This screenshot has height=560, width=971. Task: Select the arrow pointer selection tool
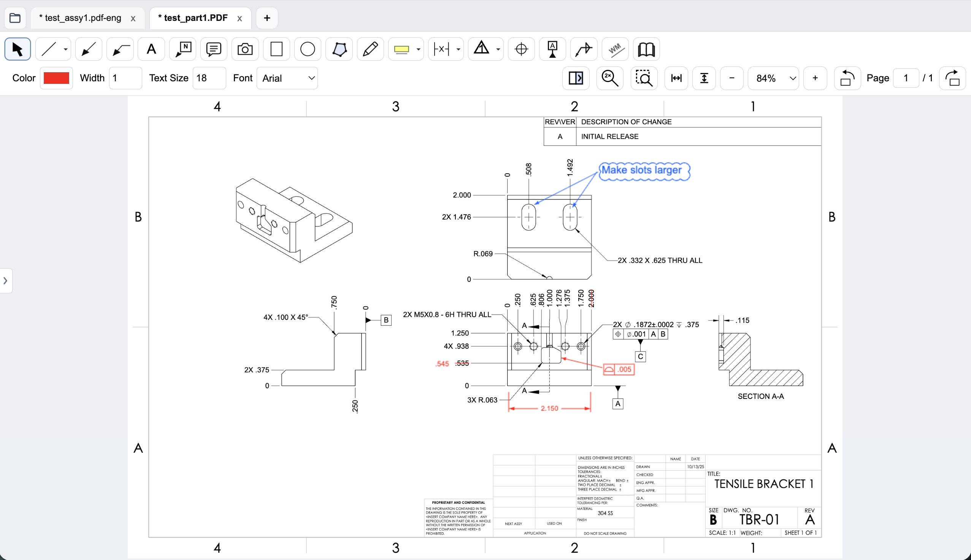[17, 49]
